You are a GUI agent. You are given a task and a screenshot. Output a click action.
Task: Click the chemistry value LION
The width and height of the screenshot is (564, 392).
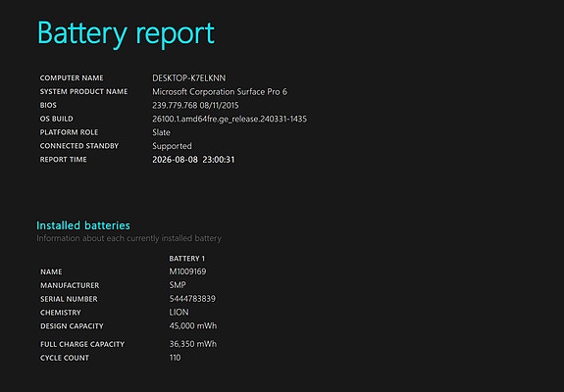tap(179, 313)
